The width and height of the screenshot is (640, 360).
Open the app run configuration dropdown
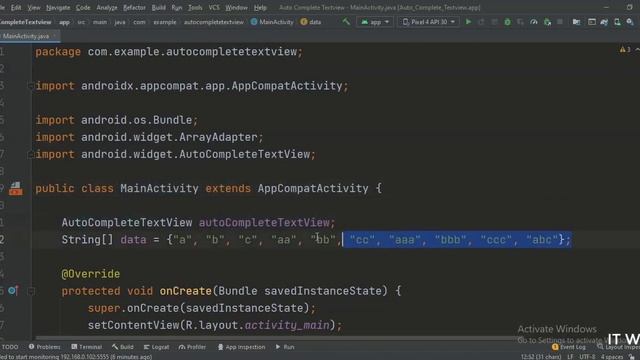(375, 22)
